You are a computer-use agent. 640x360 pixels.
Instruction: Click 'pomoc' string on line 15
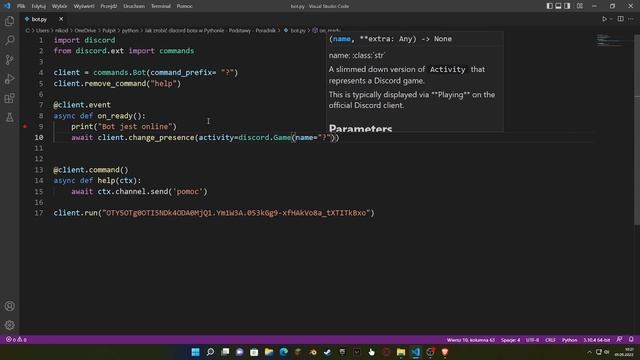click(x=188, y=191)
